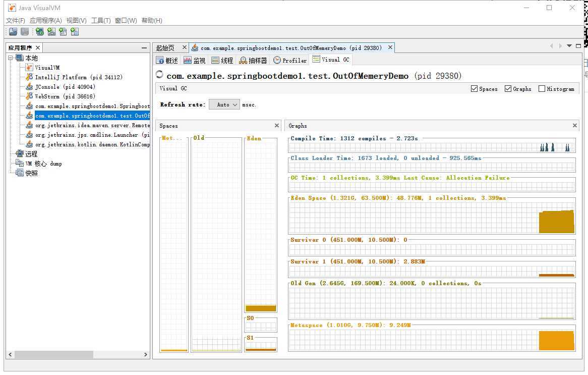Open the 工具(T) menu
588x375 pixels.
[101, 20]
